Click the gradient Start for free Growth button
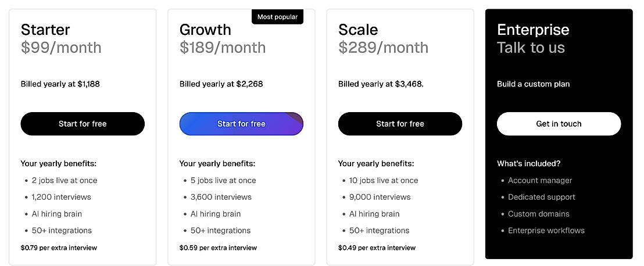Viewport: 644px width, 266px height. (x=241, y=124)
